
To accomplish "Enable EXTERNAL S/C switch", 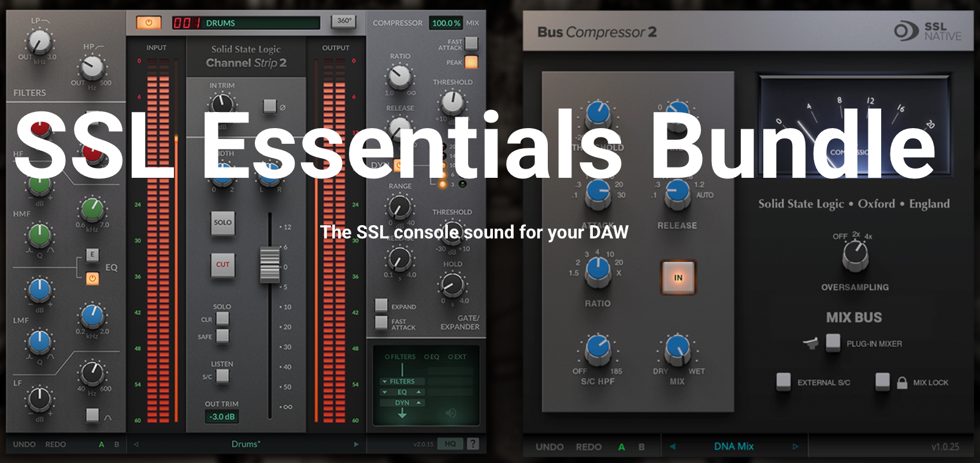I will [784, 381].
